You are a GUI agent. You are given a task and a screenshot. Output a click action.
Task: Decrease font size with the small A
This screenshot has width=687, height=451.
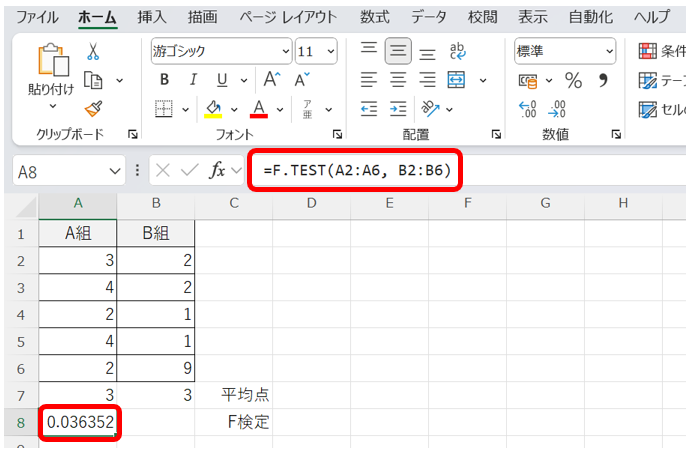pos(302,80)
